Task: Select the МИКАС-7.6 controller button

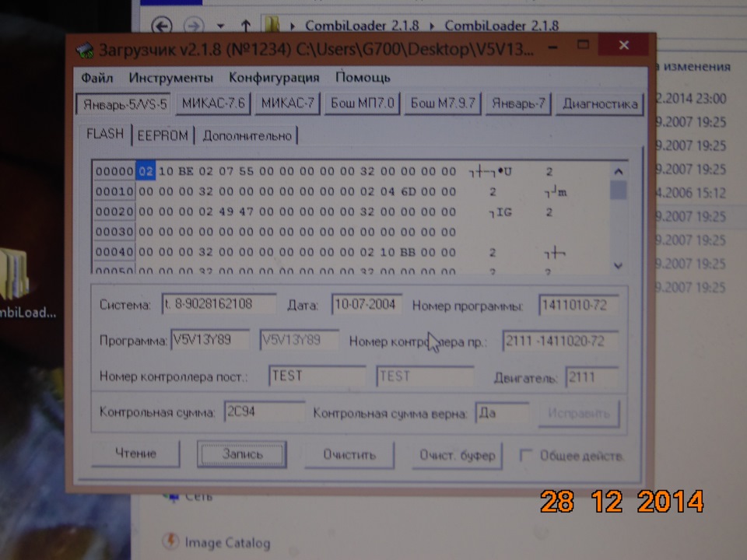Action: (213, 103)
